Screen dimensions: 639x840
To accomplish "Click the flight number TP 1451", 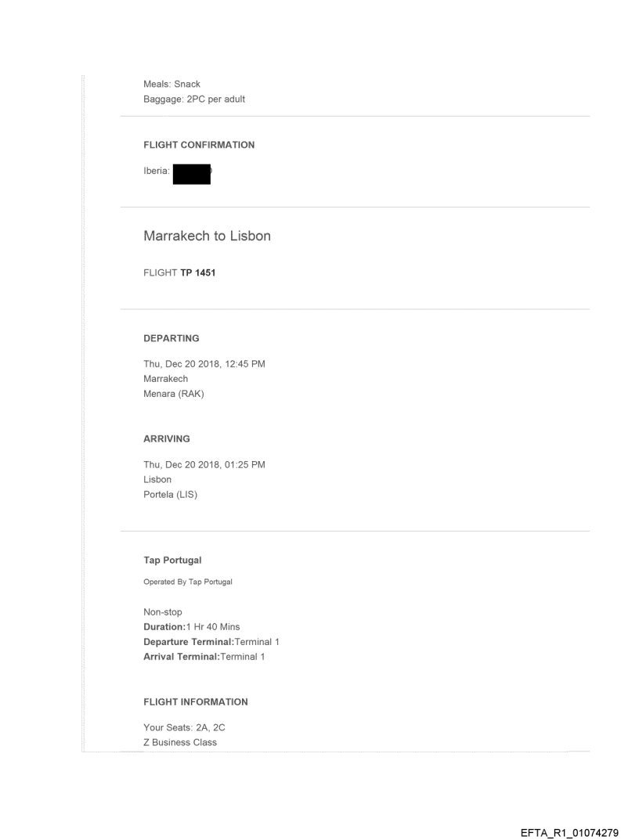I will [181, 274].
